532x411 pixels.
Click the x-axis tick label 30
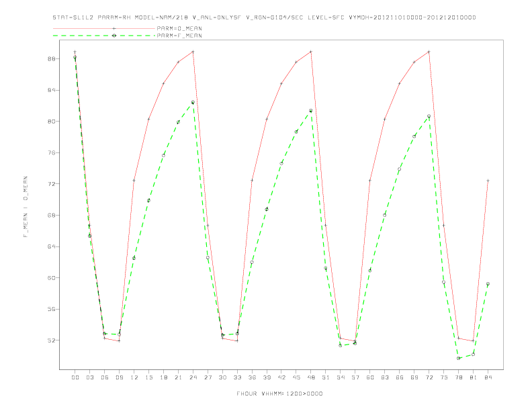pos(222,377)
